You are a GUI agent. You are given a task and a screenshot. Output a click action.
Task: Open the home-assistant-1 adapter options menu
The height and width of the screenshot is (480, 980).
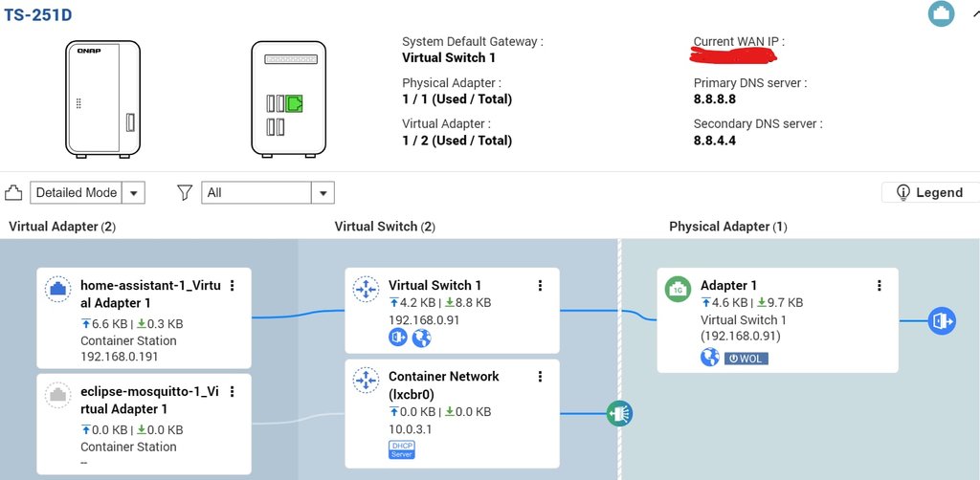233,285
